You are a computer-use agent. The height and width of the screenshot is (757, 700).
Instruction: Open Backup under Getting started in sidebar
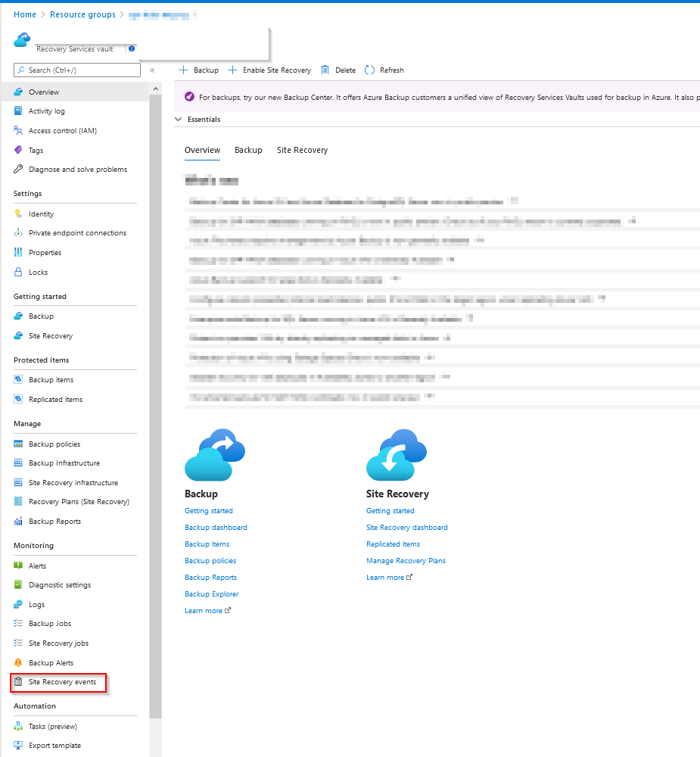tap(41, 316)
